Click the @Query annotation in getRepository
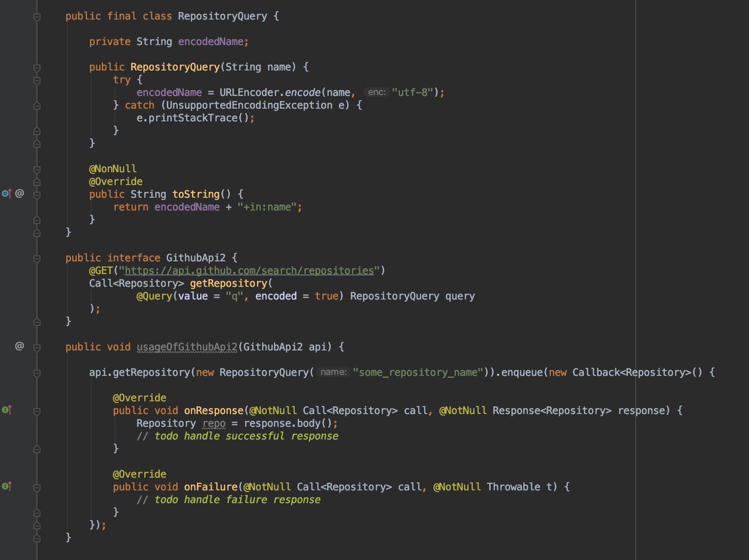 click(154, 296)
